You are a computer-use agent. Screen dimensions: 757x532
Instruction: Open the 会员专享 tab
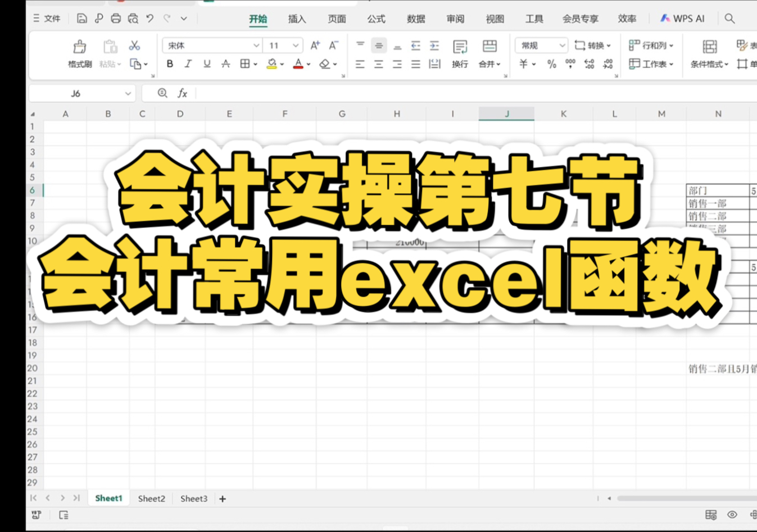click(581, 19)
